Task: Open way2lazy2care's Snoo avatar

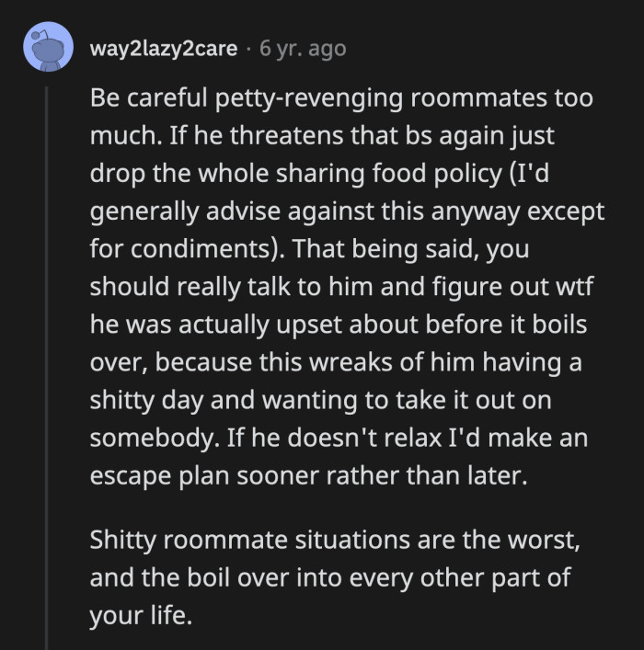Action: (48, 46)
